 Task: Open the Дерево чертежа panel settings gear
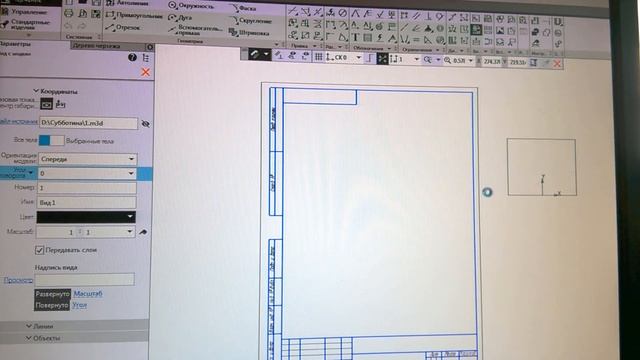[x=150, y=47]
